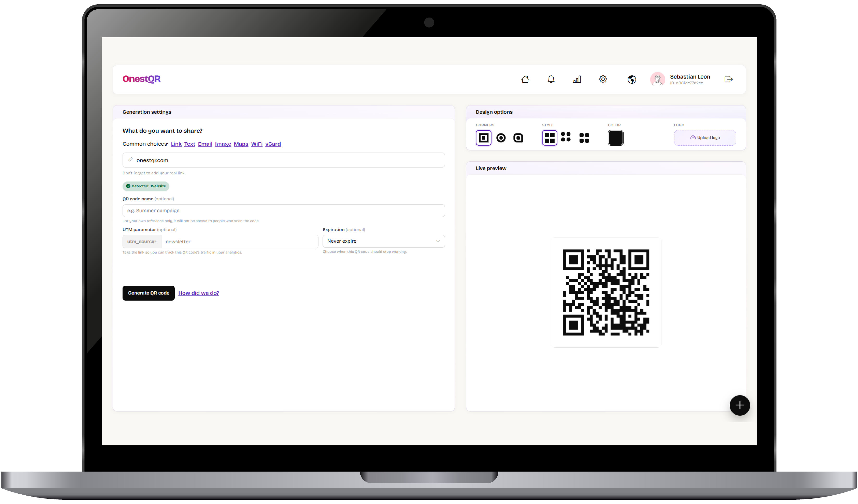Choose the Email common choice

(x=205, y=144)
